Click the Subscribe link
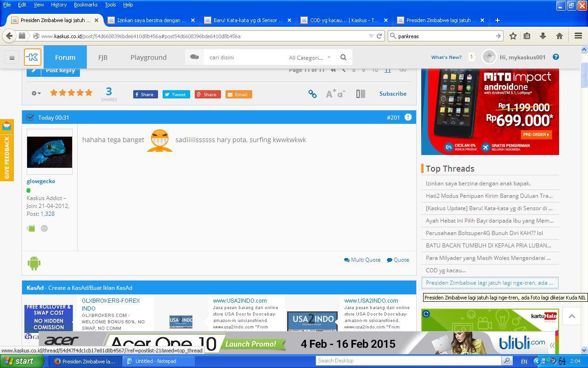The image size is (588, 368). 393,93
